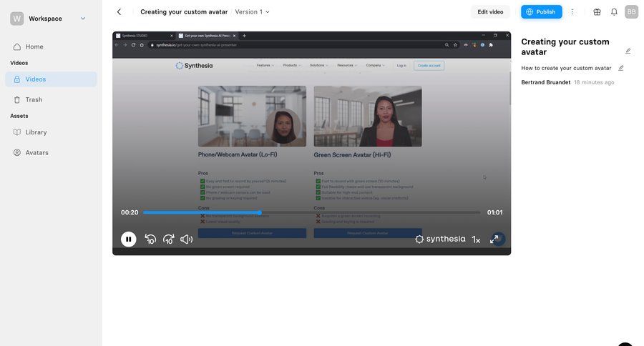This screenshot has width=644, height=346.
Task: Toggle fullscreen video mode
Action: [494, 239]
